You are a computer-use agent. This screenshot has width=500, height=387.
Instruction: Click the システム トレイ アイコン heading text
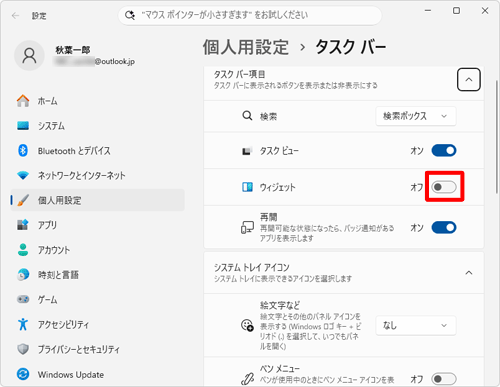[251, 267]
